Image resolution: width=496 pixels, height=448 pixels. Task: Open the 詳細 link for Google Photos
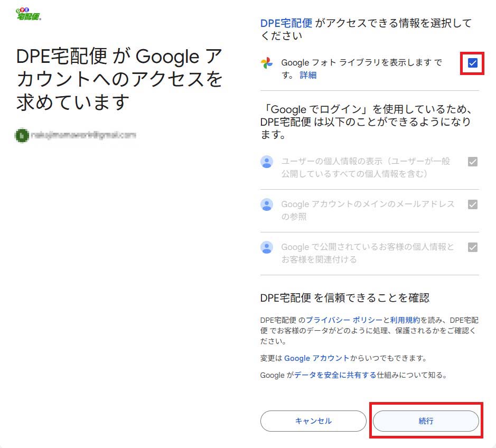pos(308,76)
